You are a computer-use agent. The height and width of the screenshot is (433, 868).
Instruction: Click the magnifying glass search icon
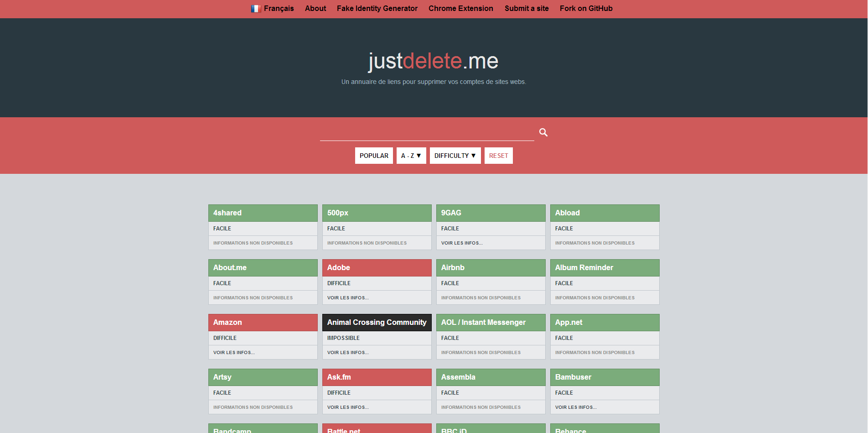543,132
